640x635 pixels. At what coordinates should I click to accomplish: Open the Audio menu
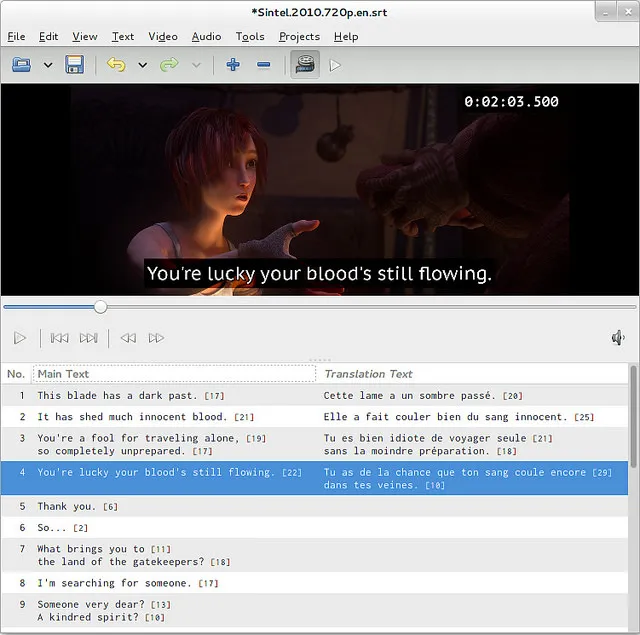tap(206, 36)
